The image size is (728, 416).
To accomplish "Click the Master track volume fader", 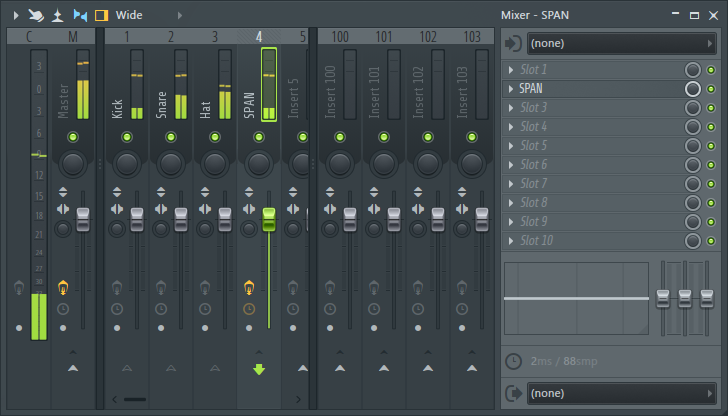I will pos(83,220).
